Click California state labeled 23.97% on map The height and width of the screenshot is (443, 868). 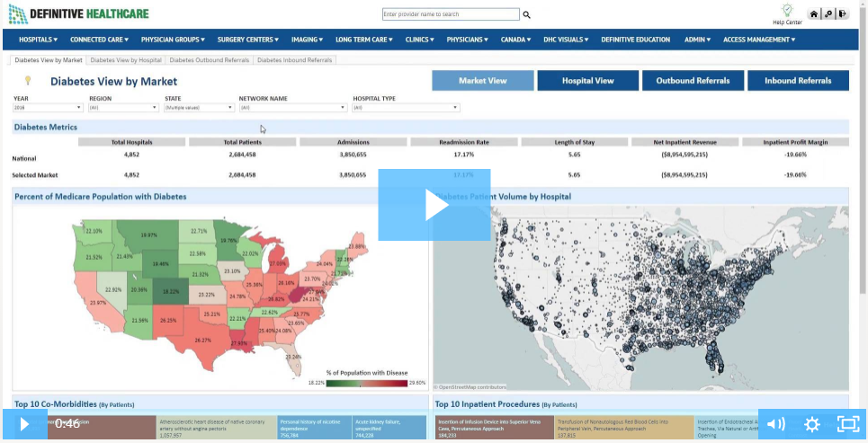(98, 303)
